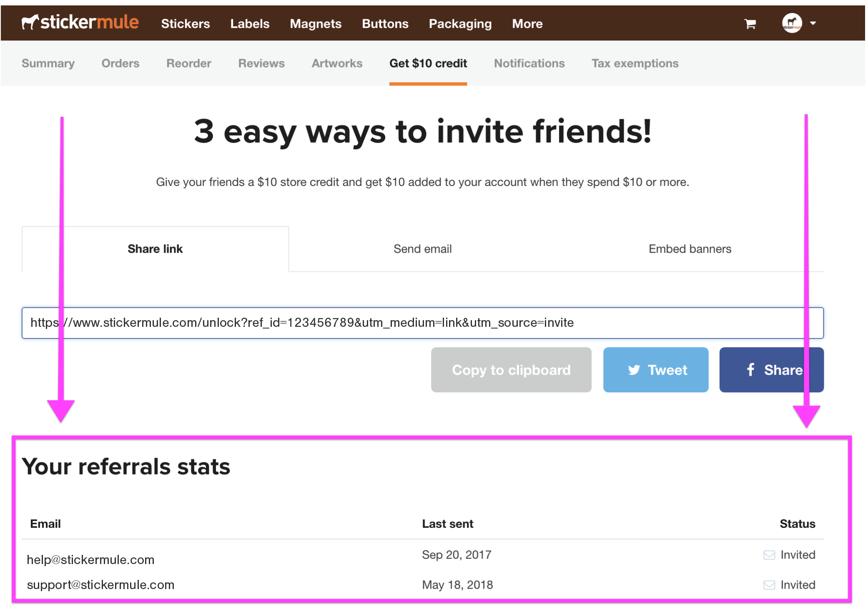Click the user profile avatar
868x607 pixels.
coord(792,23)
